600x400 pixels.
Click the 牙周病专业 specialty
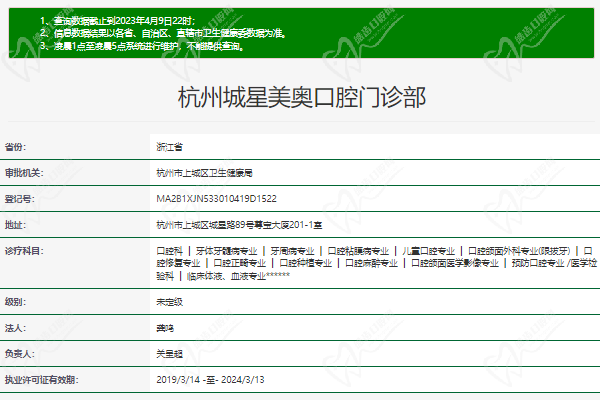coord(292,251)
